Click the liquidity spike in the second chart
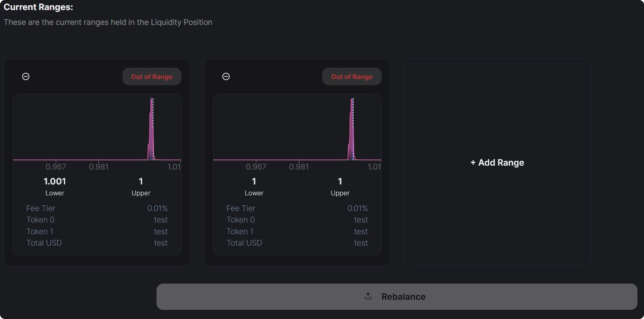 click(x=352, y=131)
